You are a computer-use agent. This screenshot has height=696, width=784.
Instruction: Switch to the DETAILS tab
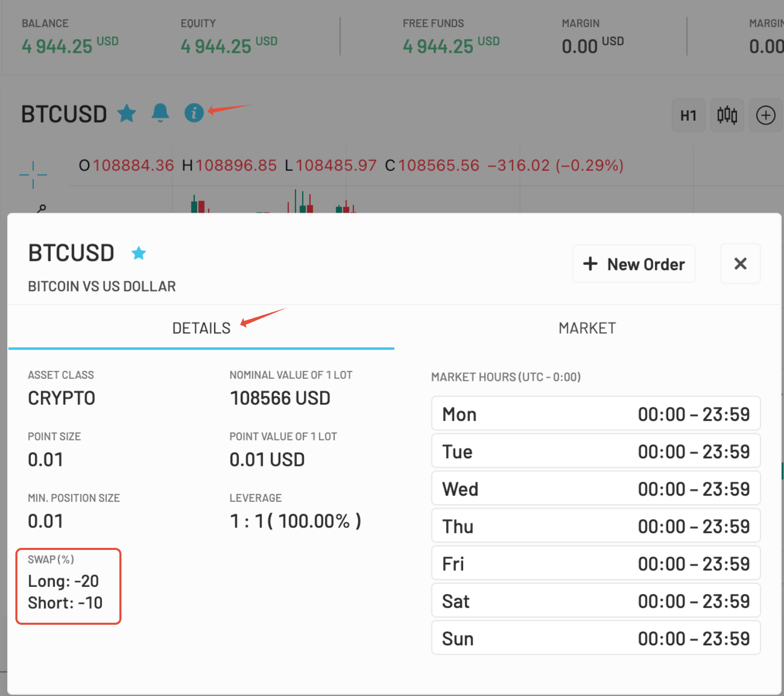(x=201, y=328)
